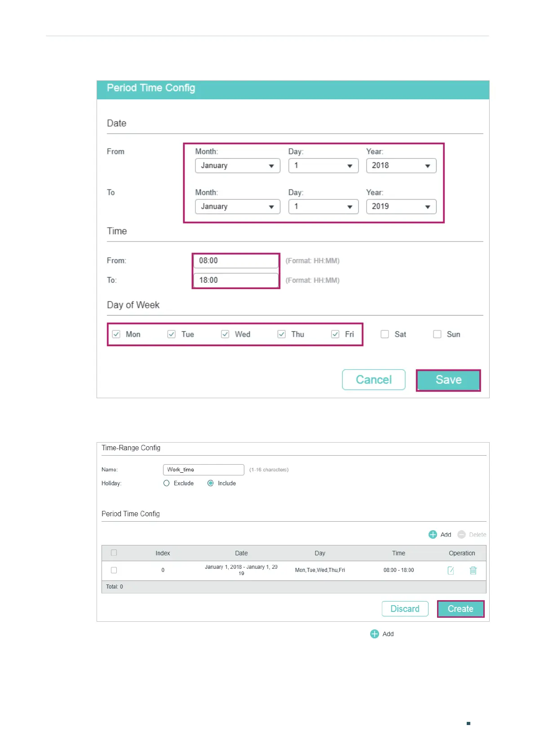Viewport: 535px width, 756px height.
Task: Enable the Sun checkbox
Action: point(437,334)
